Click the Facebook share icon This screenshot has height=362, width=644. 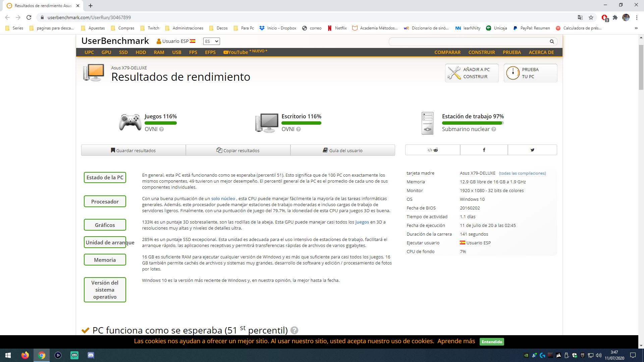(x=484, y=150)
